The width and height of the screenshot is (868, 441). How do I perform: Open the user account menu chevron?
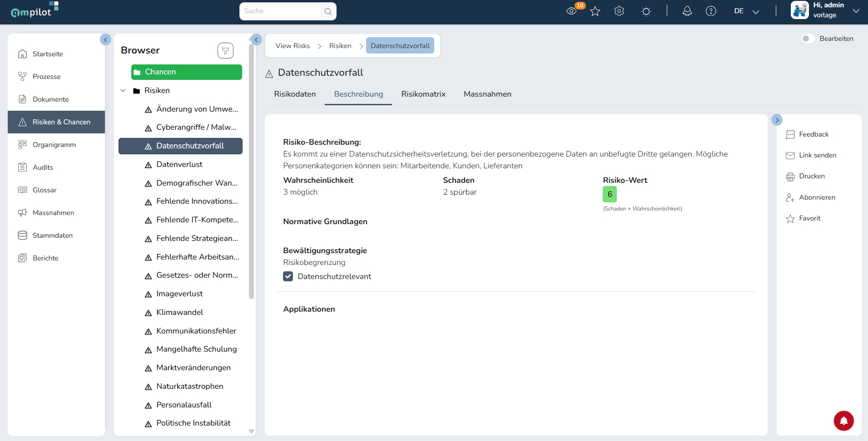(x=856, y=11)
